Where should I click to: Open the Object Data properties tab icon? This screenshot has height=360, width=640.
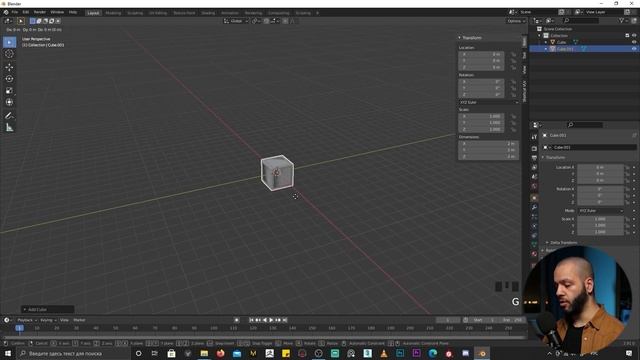click(x=534, y=244)
